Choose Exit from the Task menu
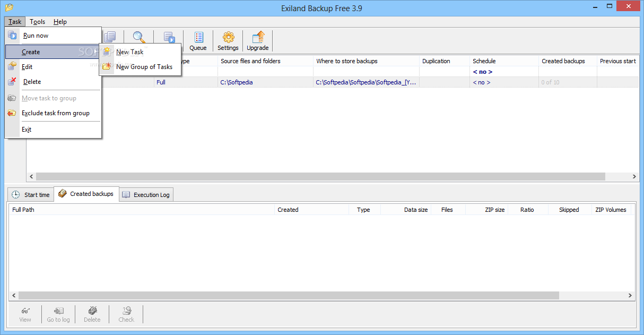The width and height of the screenshot is (644, 335). coord(53,130)
